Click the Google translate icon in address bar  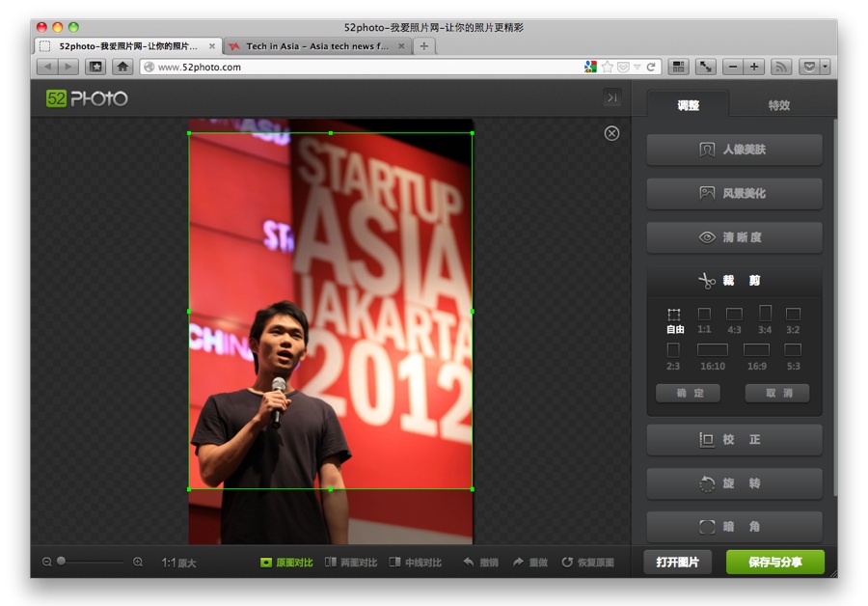590,67
